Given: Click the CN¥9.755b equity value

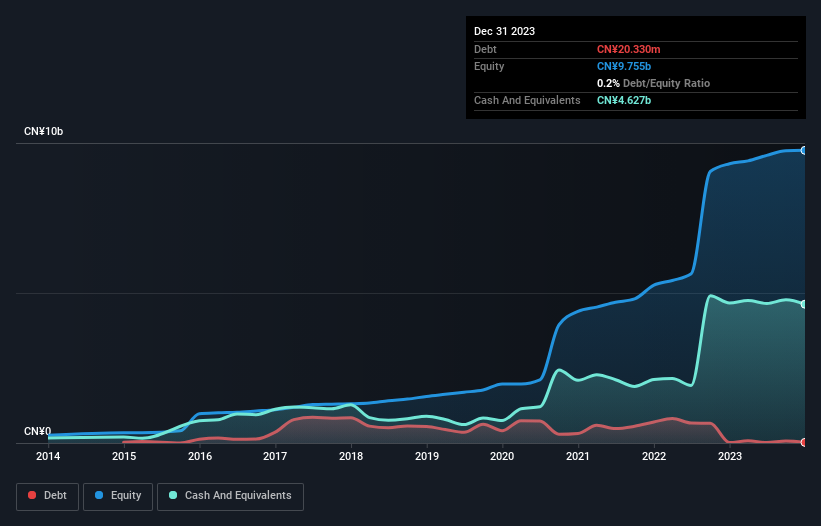Looking at the screenshot, I should 624,66.
